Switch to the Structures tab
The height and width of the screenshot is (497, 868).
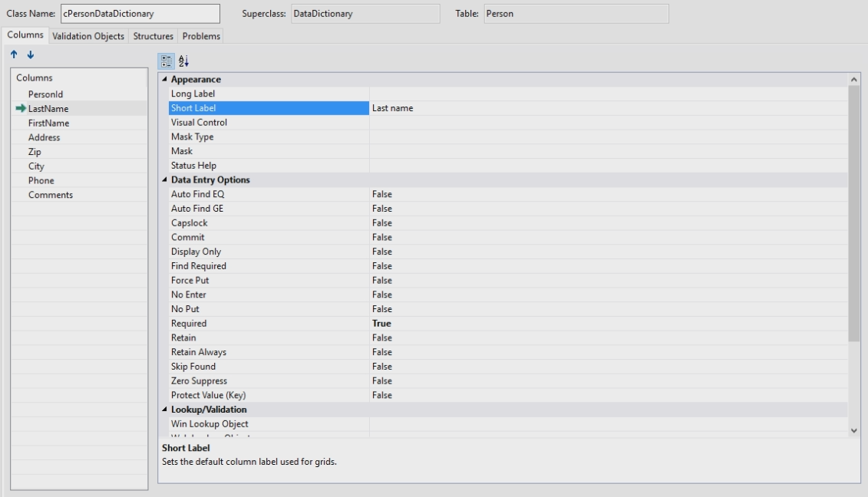(153, 36)
